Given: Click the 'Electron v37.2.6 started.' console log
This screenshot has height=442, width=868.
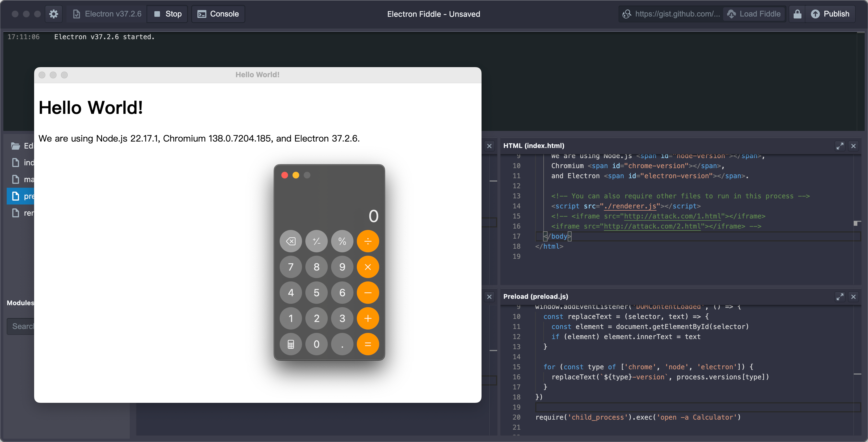Looking at the screenshot, I should 105,37.
